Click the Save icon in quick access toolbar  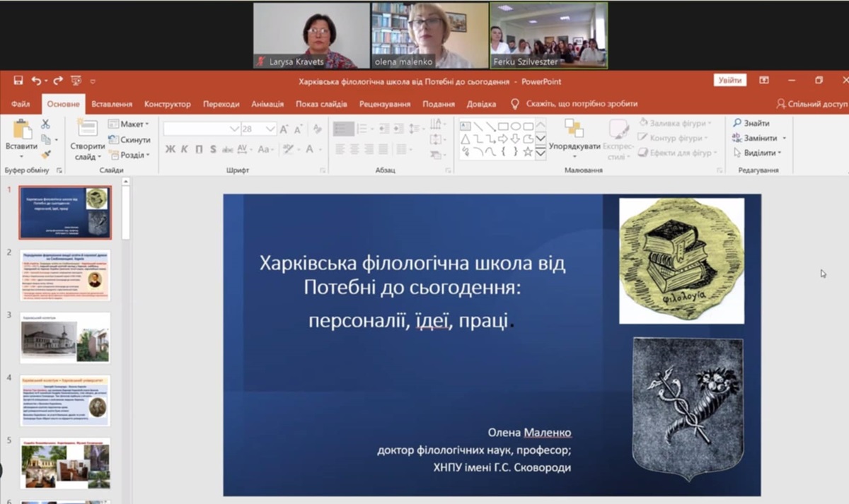[18, 81]
